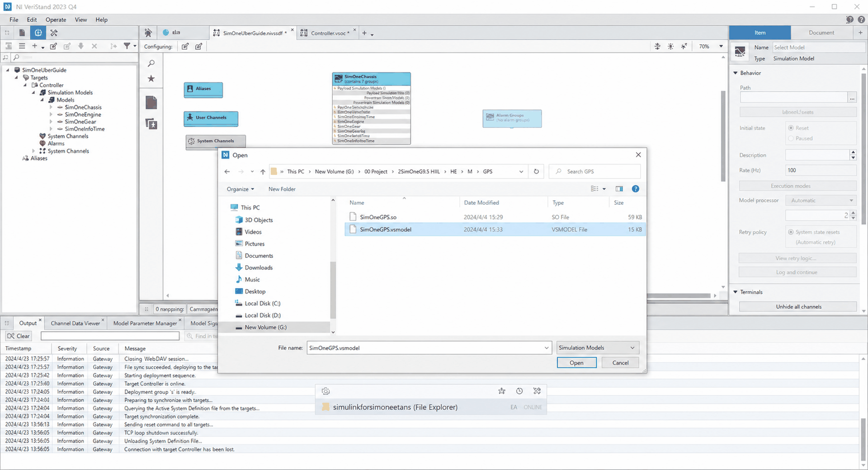Click the Rate (Hz) value field

coord(821,170)
